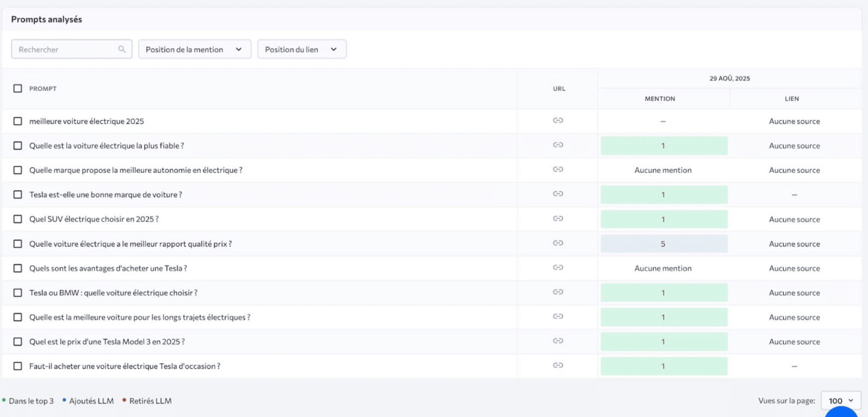
Task: Open URL link icon for 'meilleur rapport qualité prix' row
Action: click(x=558, y=243)
